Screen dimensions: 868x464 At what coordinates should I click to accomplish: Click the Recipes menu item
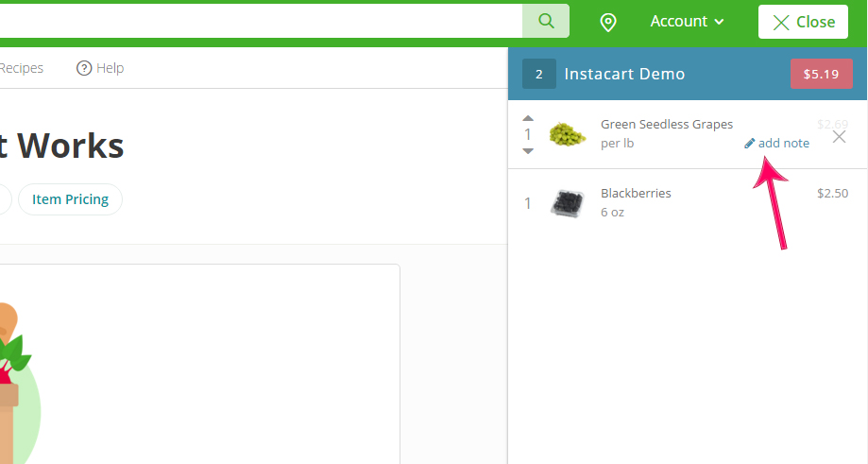click(21, 68)
